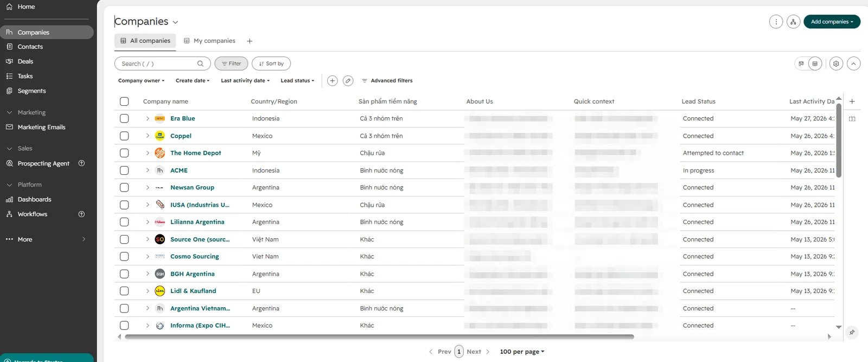
Task: Click the pencil edit circle icon
Action: [348, 81]
